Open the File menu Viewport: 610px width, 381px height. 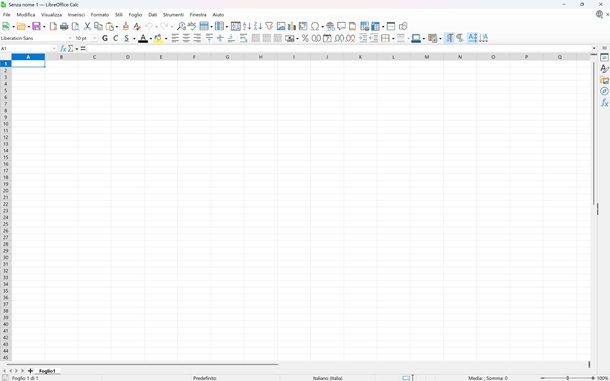point(7,15)
